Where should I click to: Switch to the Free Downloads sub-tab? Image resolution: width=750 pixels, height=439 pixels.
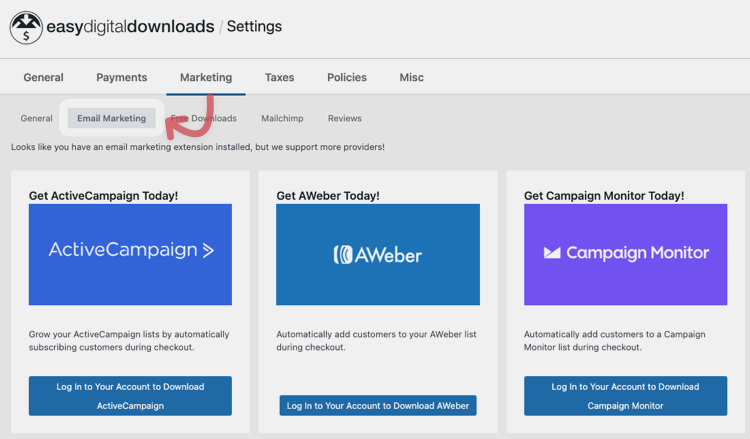(204, 118)
